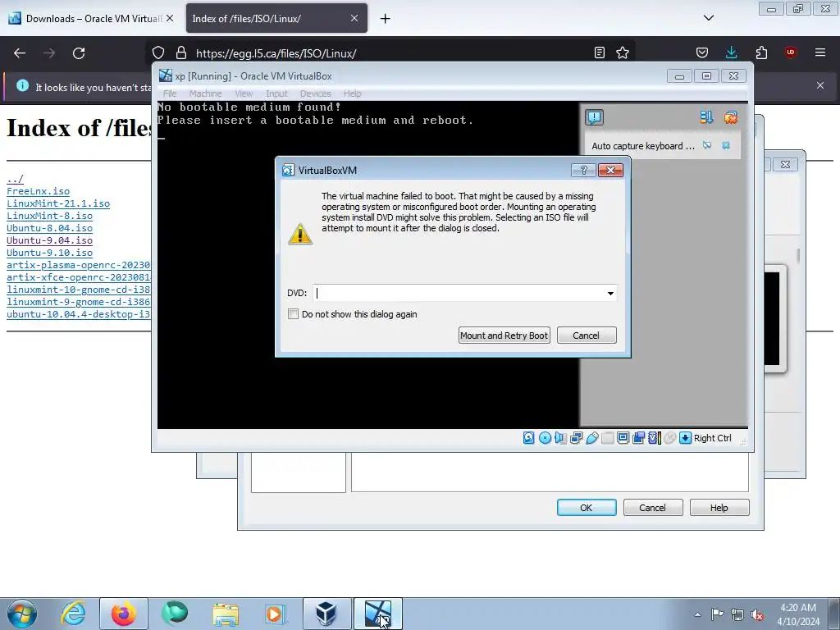Open the Devices menu in VM window

click(x=316, y=94)
